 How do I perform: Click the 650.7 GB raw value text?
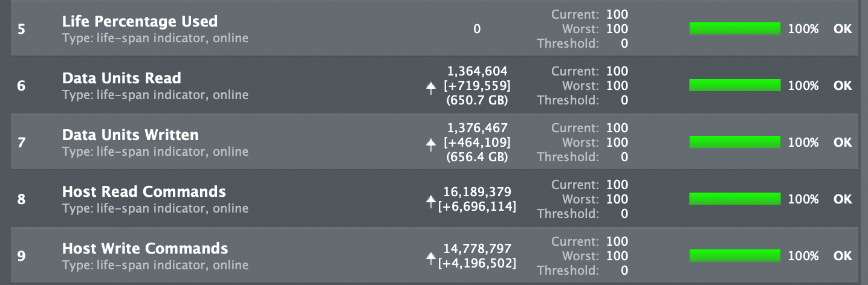pos(477,100)
